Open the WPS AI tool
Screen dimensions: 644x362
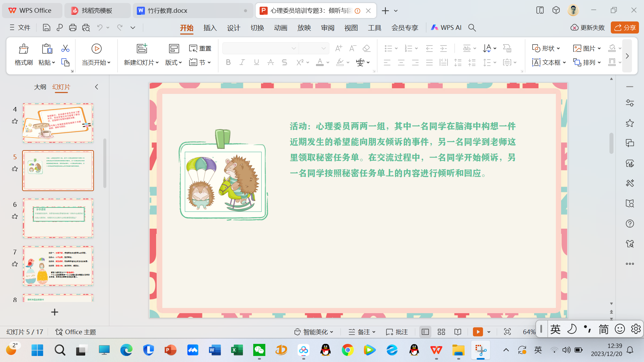(446, 28)
